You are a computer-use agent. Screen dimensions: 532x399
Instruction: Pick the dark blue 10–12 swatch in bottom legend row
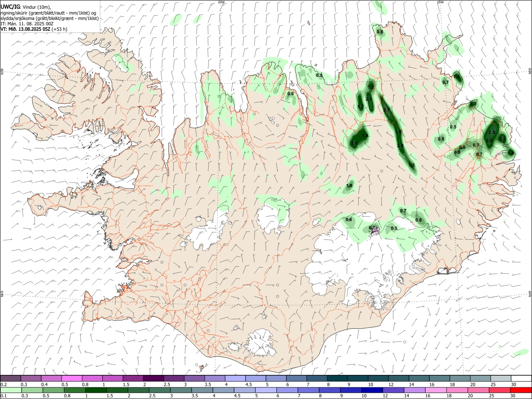click(x=372, y=390)
